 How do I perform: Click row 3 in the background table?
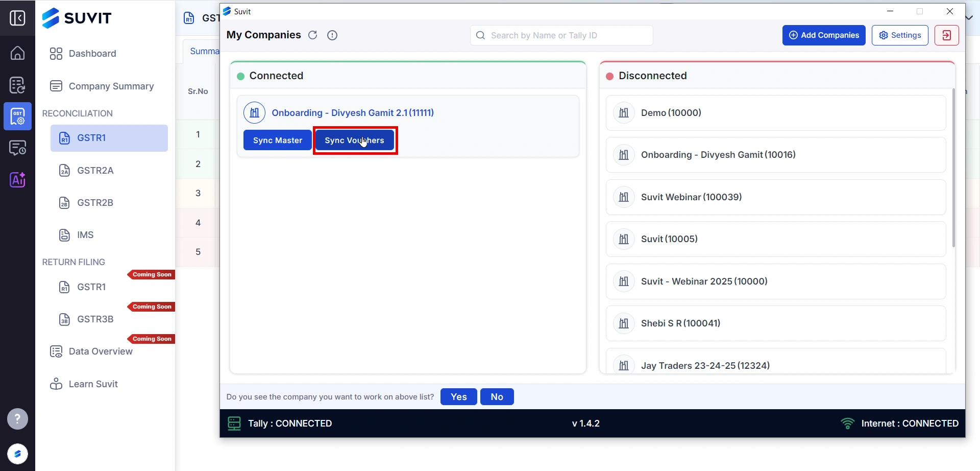tap(198, 193)
